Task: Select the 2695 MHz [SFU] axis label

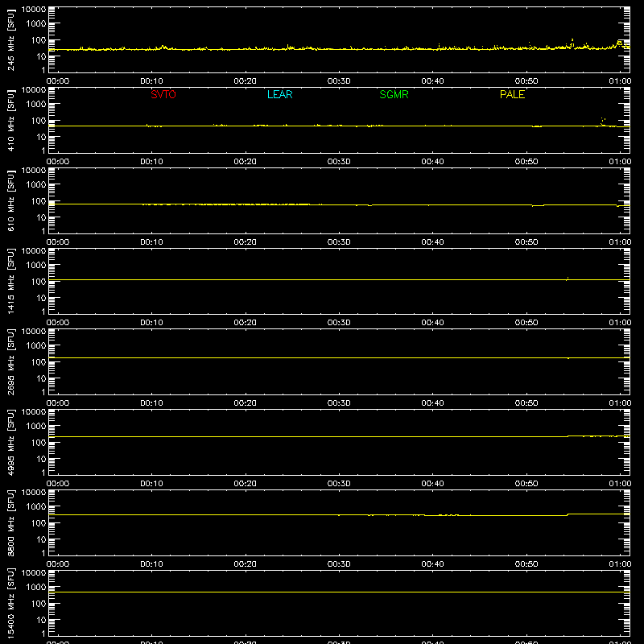Action: pos(10,361)
